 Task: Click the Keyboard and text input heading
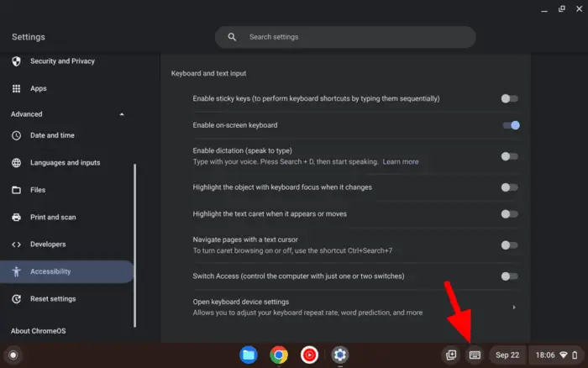tap(208, 74)
